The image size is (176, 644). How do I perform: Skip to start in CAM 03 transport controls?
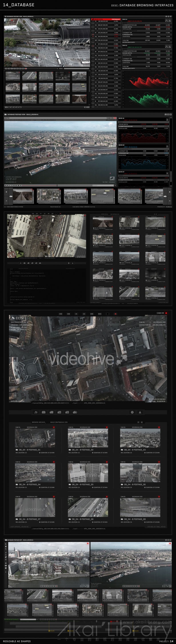[61, 314]
